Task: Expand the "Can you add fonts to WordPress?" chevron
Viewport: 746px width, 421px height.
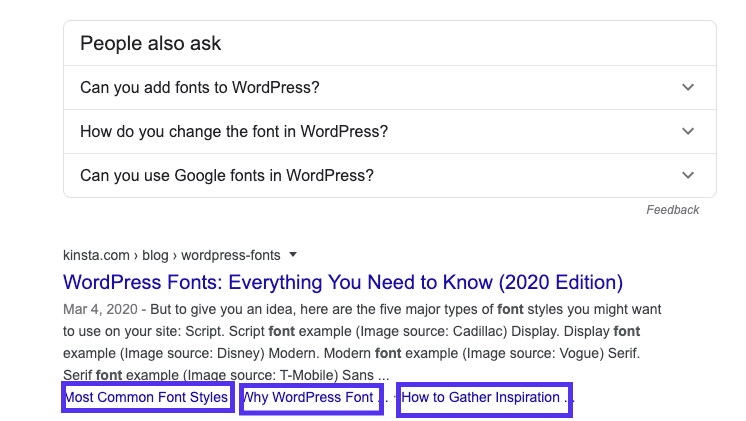Action: coord(687,87)
